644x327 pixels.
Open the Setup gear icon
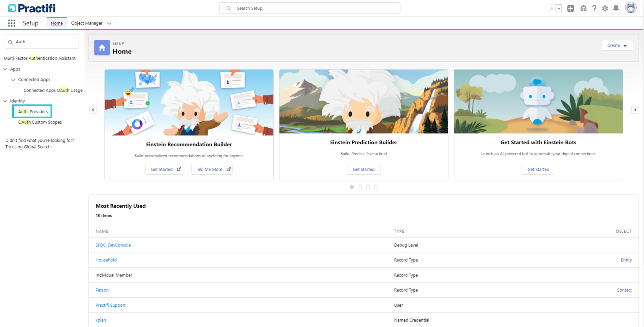coord(605,8)
